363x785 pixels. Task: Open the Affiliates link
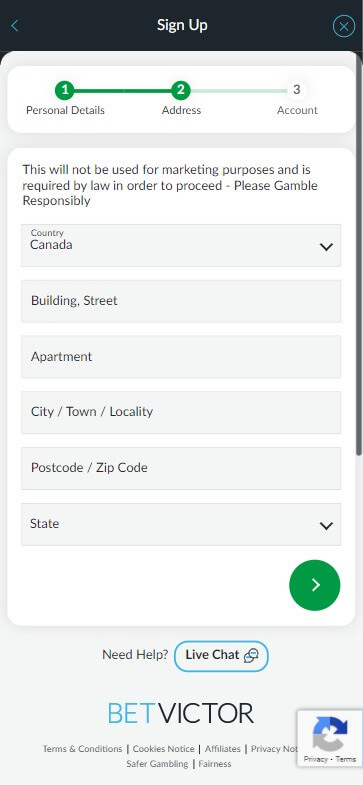click(x=222, y=749)
